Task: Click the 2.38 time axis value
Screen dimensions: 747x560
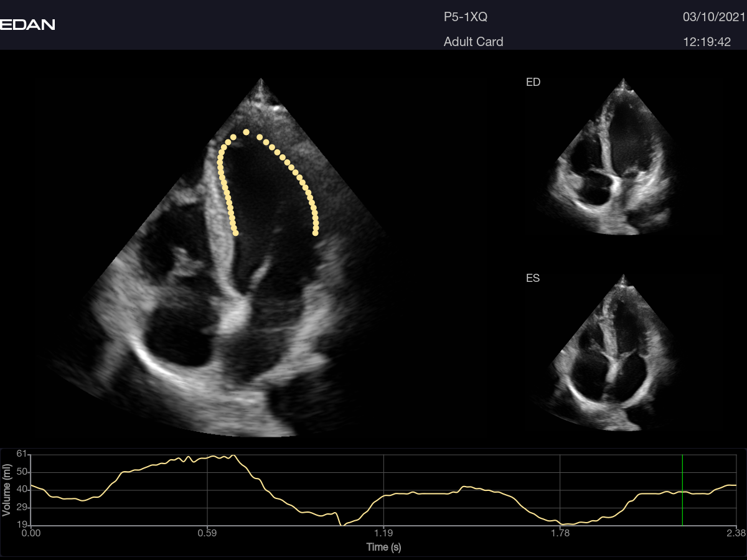Action: (x=736, y=533)
